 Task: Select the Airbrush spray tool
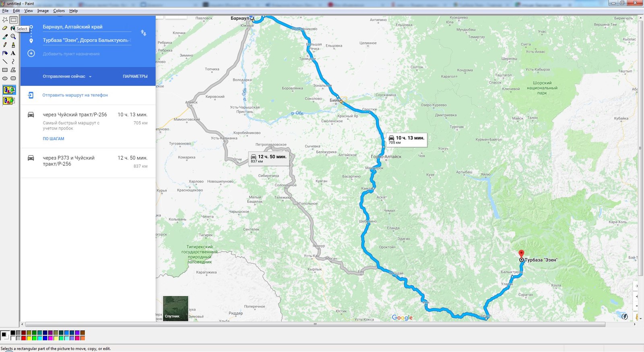(x=5, y=53)
